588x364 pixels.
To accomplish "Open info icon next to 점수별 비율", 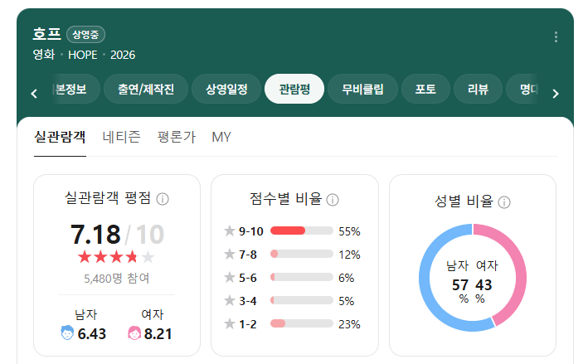I will [x=333, y=200].
